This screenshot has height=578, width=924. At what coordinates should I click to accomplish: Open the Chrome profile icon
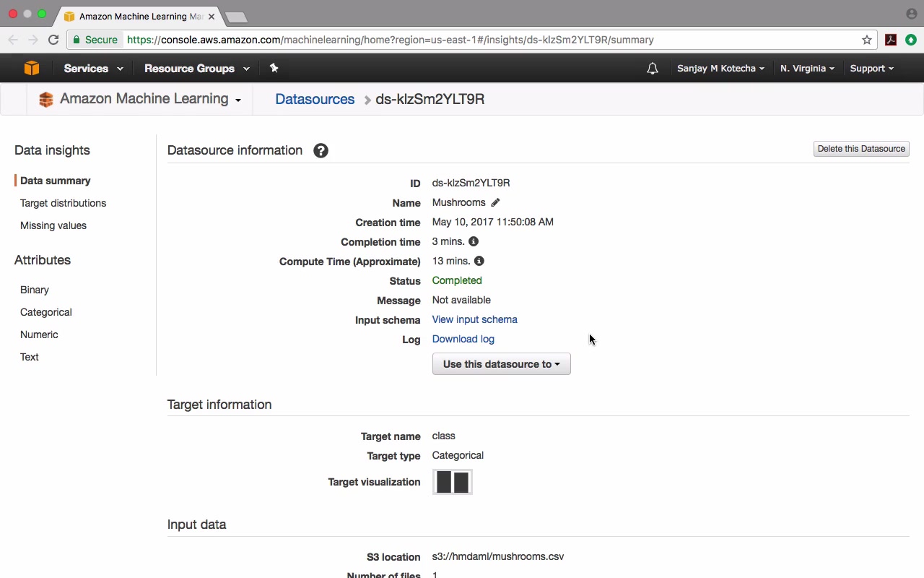coord(912,14)
